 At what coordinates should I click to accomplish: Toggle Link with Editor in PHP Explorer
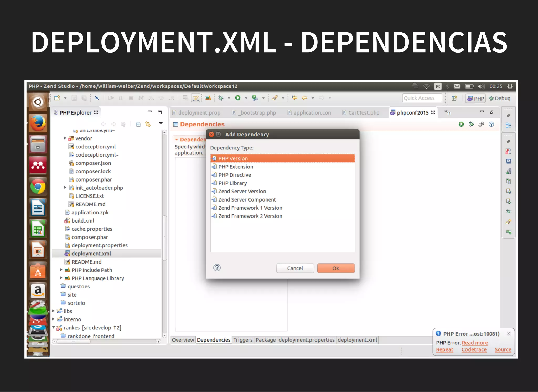click(x=148, y=124)
